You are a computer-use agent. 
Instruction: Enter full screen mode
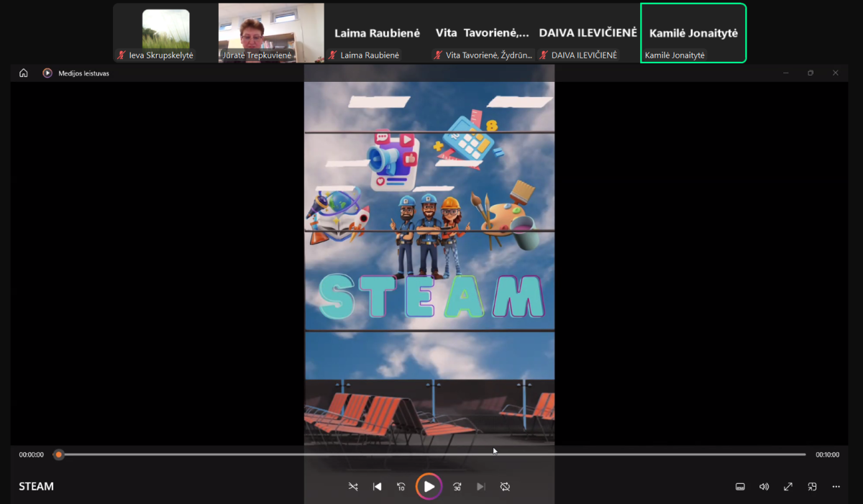(788, 487)
